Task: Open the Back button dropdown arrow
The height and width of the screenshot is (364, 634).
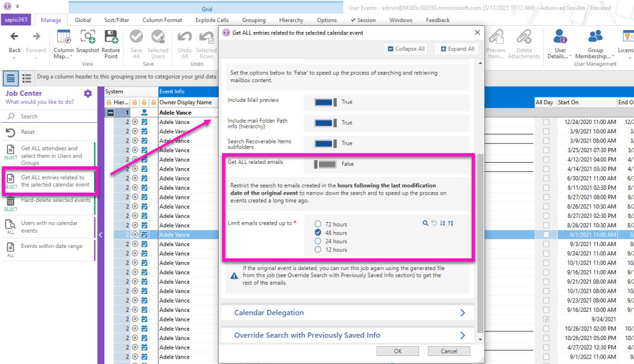Action: tap(14, 58)
